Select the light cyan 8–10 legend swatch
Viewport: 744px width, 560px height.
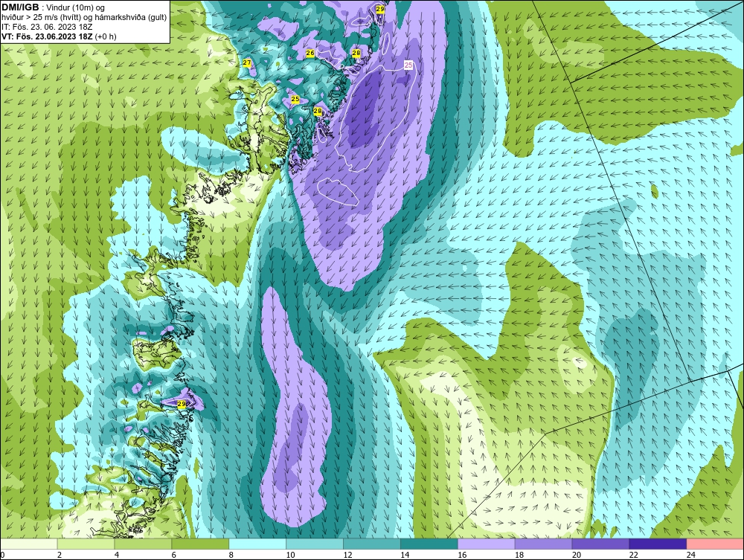click(257, 544)
